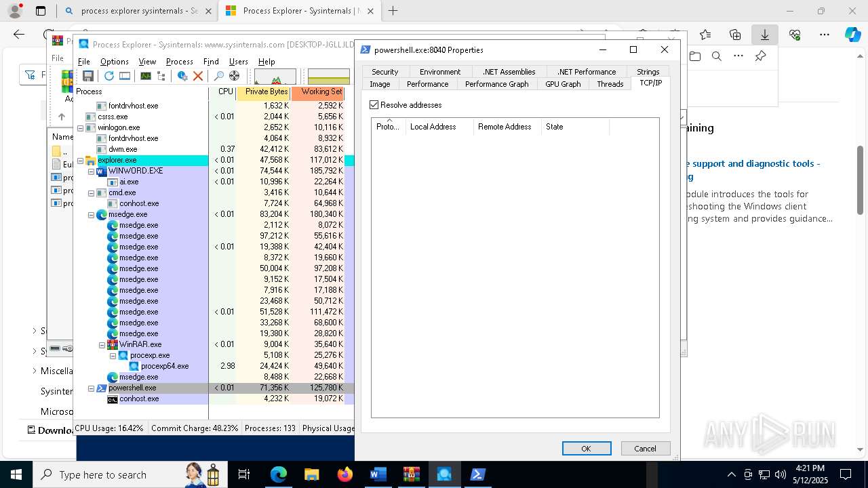
Task: Open the Options menu in Process Explorer
Action: (114, 61)
